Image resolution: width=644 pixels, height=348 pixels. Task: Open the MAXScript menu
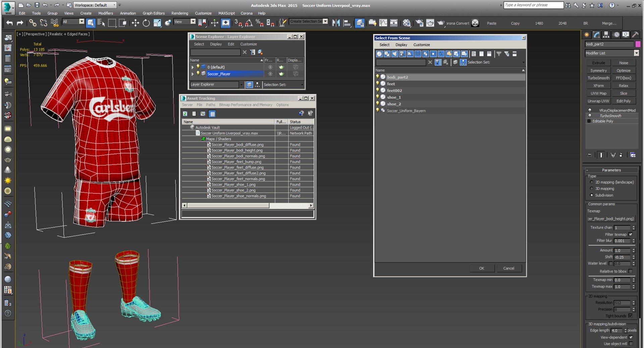[x=227, y=13]
